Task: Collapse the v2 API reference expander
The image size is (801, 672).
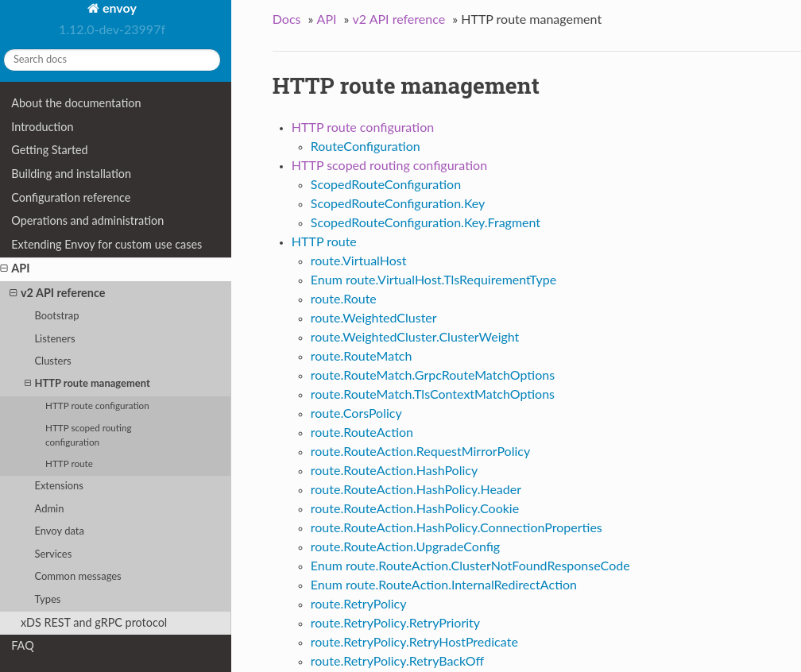Action: 14,292
